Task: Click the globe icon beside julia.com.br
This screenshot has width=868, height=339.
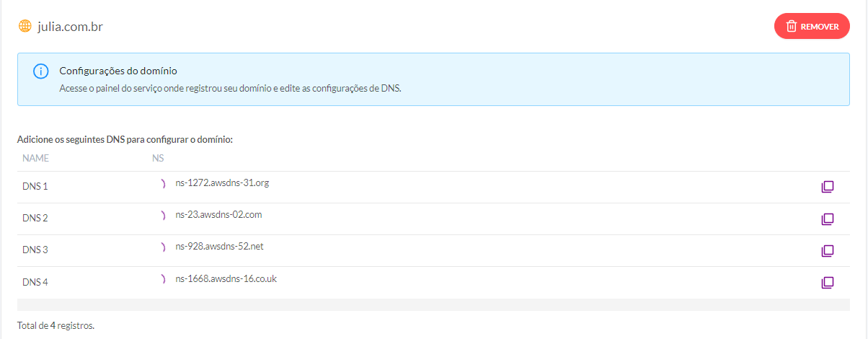Action: (25, 26)
